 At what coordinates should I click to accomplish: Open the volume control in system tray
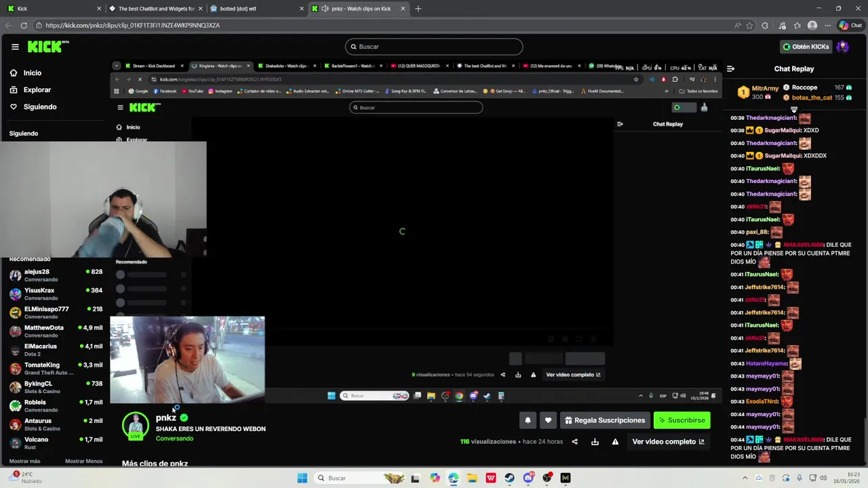[823, 478]
